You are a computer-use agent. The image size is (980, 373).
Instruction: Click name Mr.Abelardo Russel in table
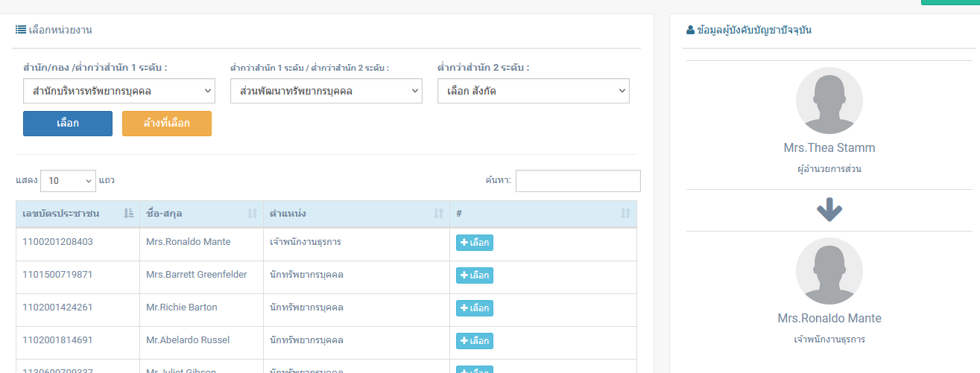point(188,340)
